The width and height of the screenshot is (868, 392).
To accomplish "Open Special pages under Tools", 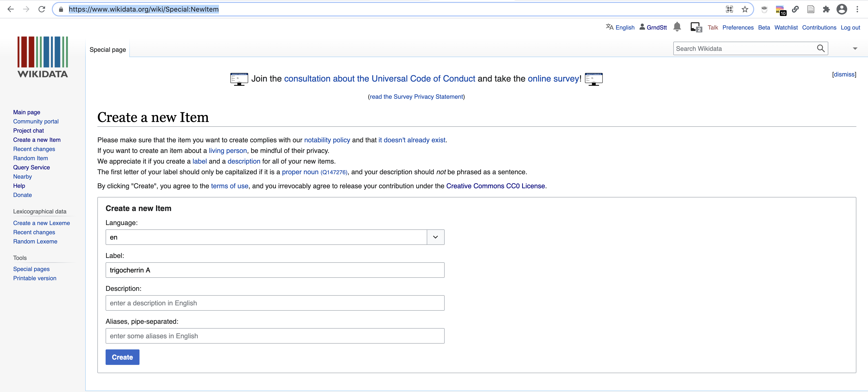I will click(x=31, y=269).
